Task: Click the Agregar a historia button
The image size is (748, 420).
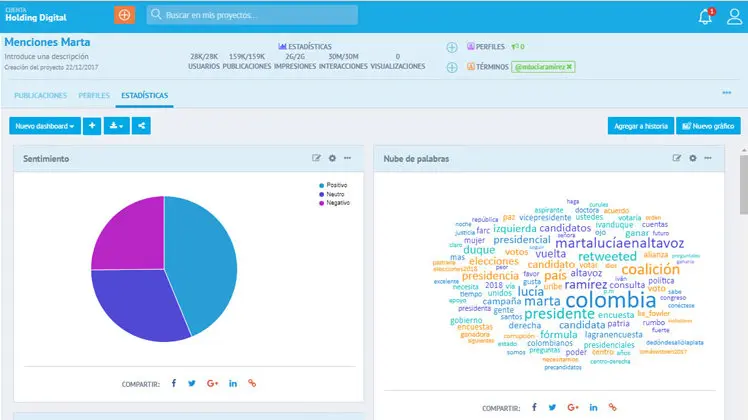Action: pyautogui.click(x=640, y=126)
